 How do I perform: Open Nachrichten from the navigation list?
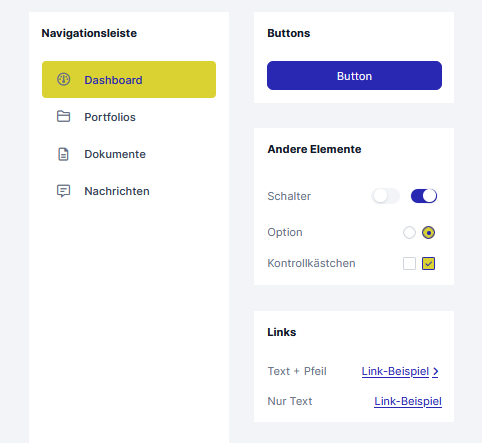(129, 191)
